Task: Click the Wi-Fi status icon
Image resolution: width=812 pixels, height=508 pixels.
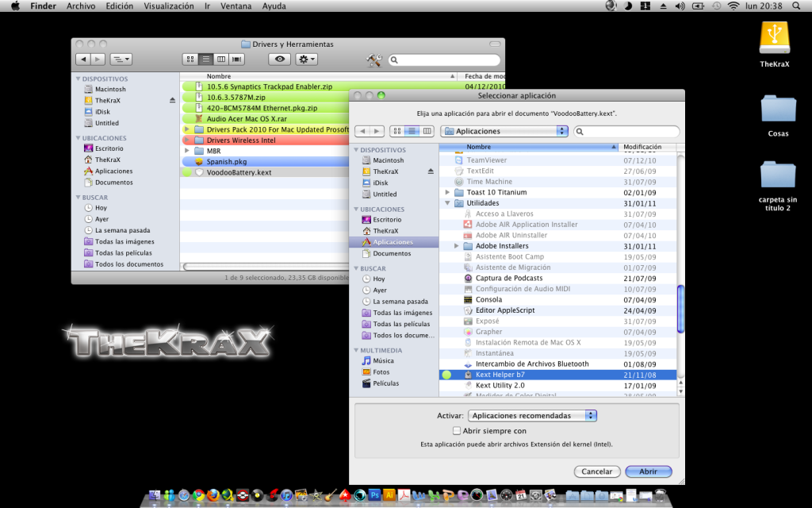Action: (733, 6)
